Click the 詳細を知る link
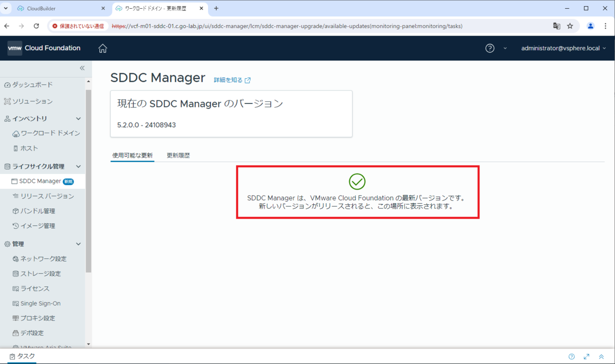615x364 pixels. point(232,80)
